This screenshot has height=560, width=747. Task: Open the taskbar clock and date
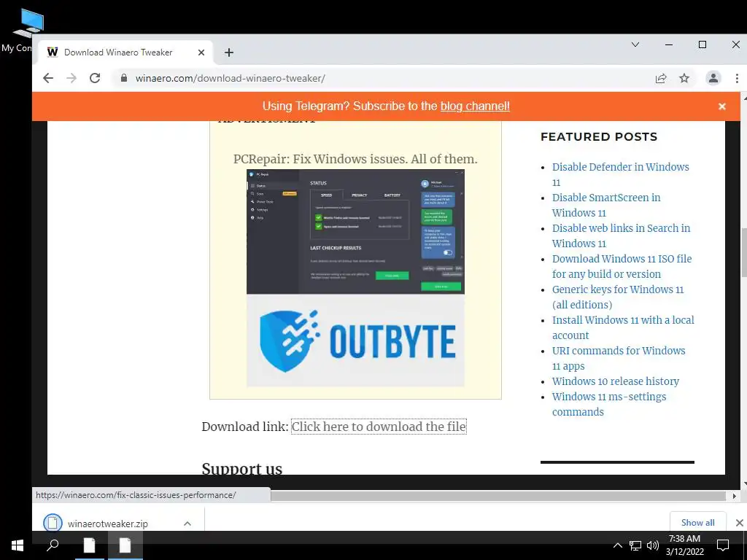pyautogui.click(x=684, y=545)
